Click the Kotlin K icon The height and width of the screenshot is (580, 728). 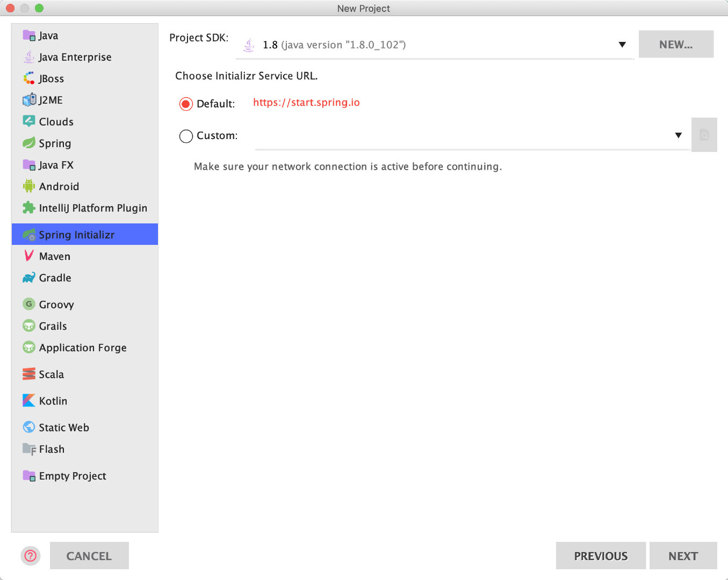click(x=29, y=401)
